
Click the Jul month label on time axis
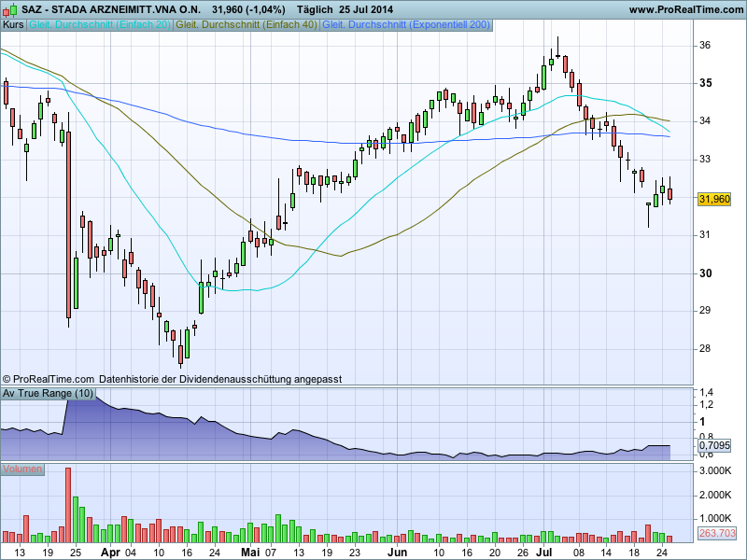tap(544, 553)
